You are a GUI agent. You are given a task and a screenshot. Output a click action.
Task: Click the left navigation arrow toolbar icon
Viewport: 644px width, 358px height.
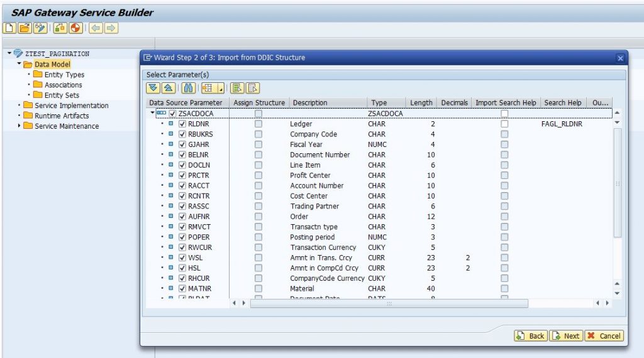(x=96, y=28)
